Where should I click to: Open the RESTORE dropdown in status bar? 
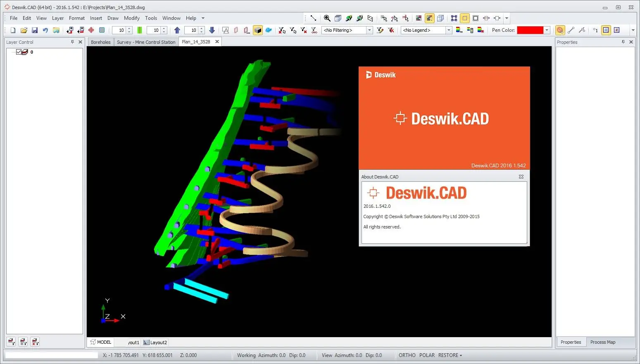point(450,355)
